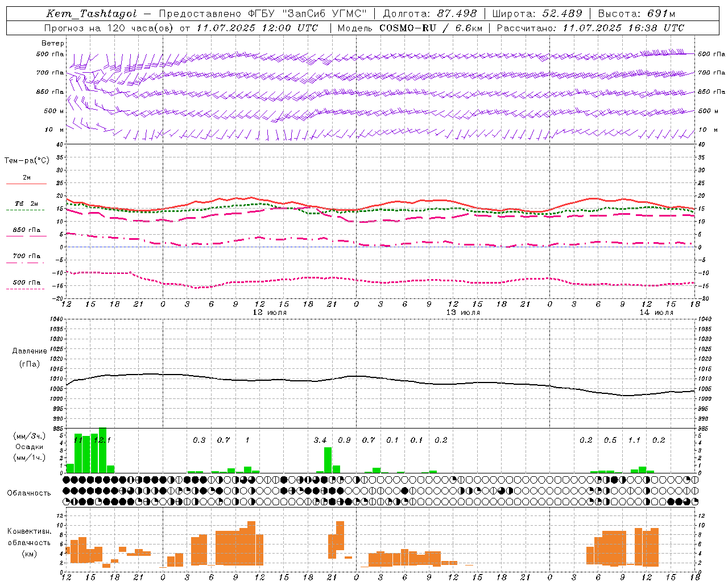
Task: Select the (гПа) pressure unit label
Action: (x=30, y=364)
